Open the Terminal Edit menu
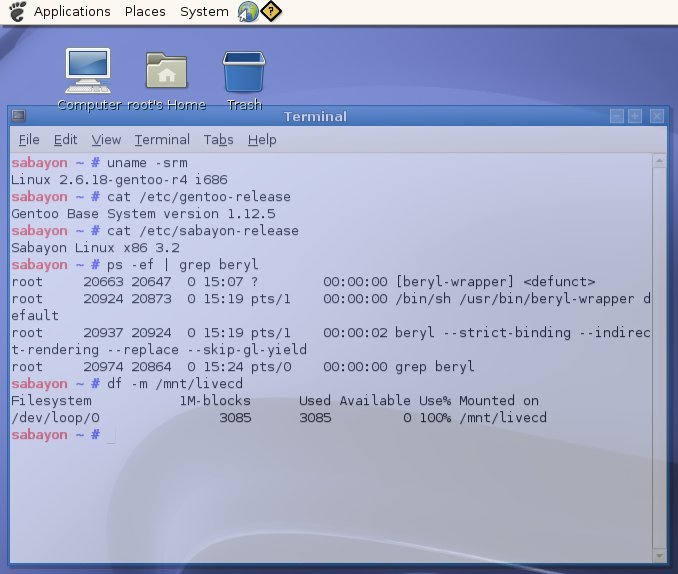 tap(65, 140)
